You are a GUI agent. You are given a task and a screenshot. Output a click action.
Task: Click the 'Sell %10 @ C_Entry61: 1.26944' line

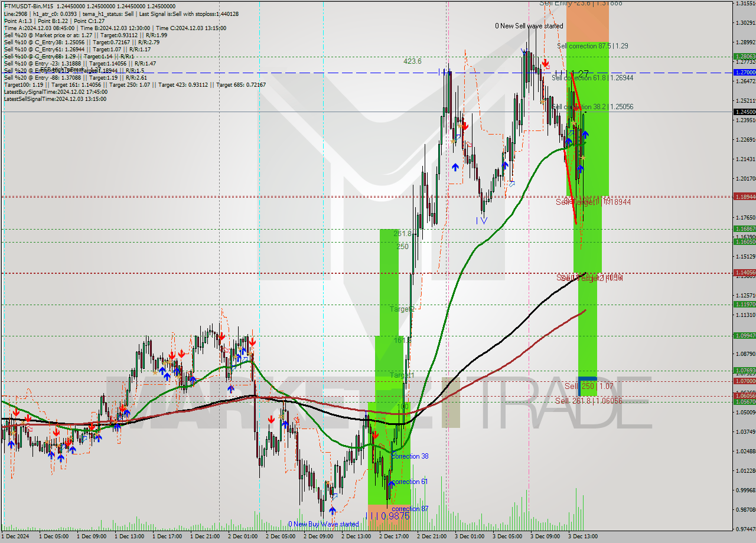pyautogui.click(x=77, y=49)
